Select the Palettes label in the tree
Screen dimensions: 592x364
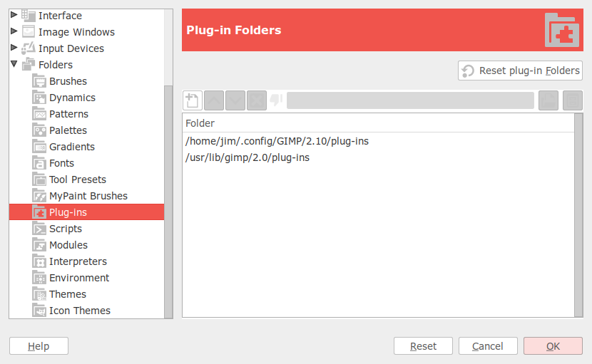click(x=68, y=130)
